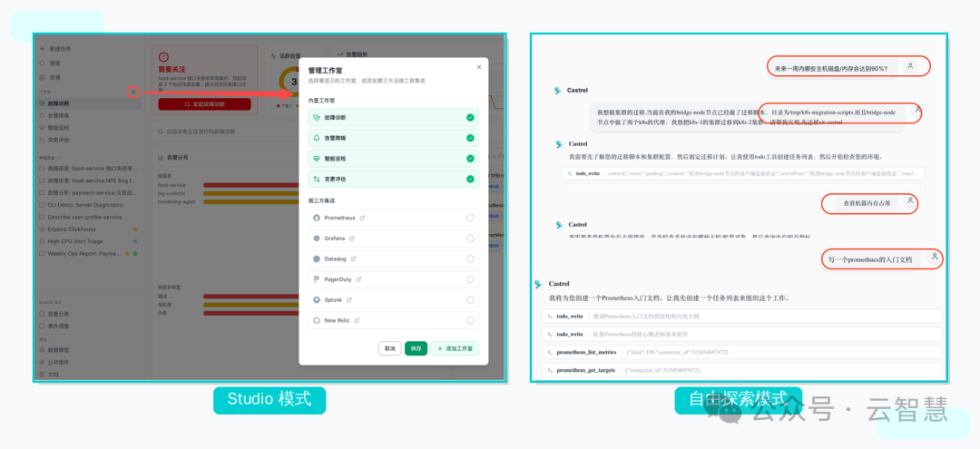Click the food-service red alert bar

pos(250,185)
